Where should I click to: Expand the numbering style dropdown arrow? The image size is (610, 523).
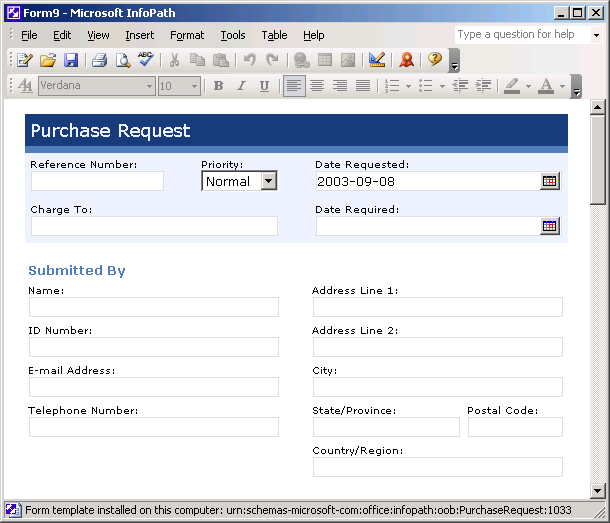point(408,86)
